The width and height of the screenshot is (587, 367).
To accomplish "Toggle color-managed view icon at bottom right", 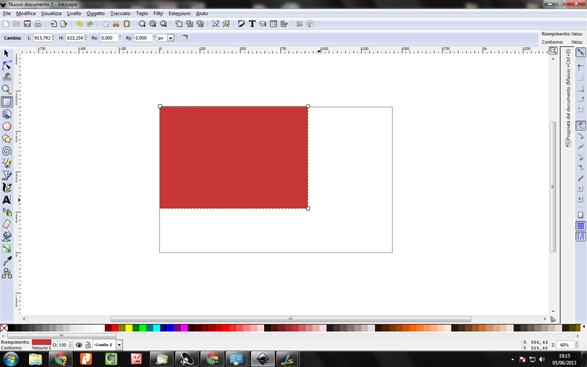I will point(553,319).
